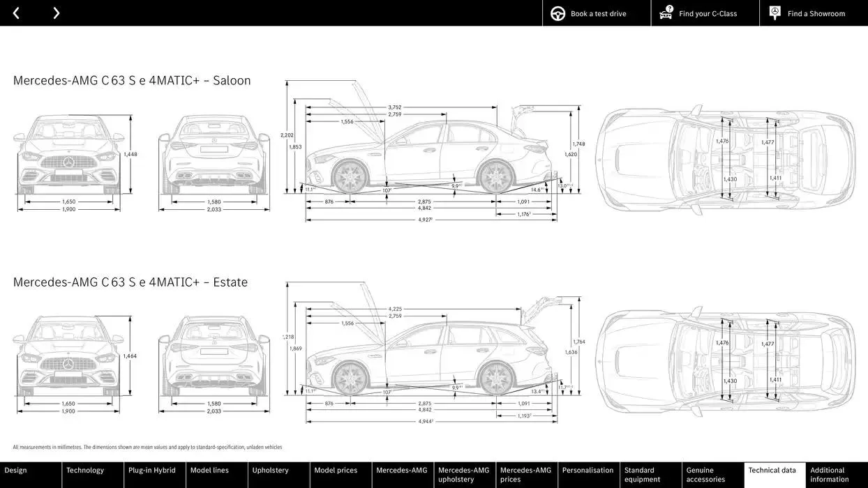Open the Book a test drive link
Image resolution: width=868 pixels, height=488 pixels.
pos(598,13)
